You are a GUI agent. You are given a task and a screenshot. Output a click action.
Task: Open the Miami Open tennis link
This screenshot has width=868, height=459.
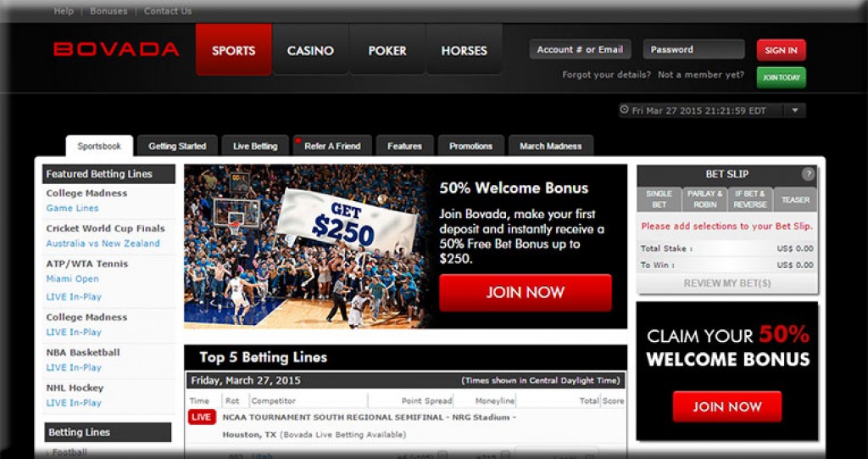pyautogui.click(x=73, y=279)
